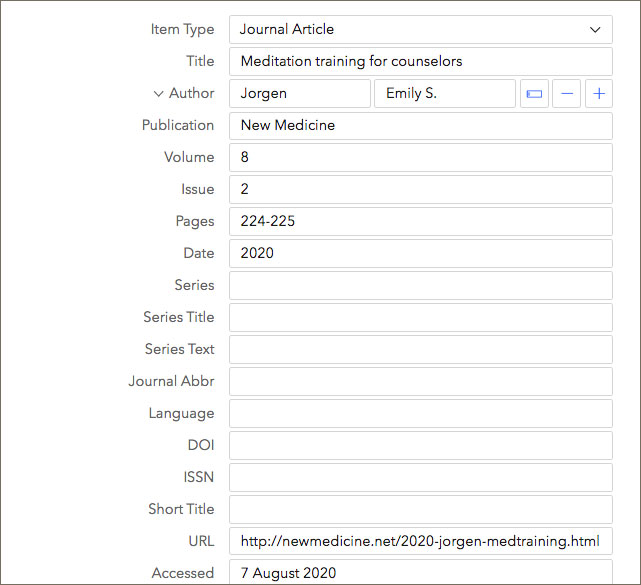The image size is (641, 585).
Task: Focus the empty Series Title field
Action: [x=420, y=317]
